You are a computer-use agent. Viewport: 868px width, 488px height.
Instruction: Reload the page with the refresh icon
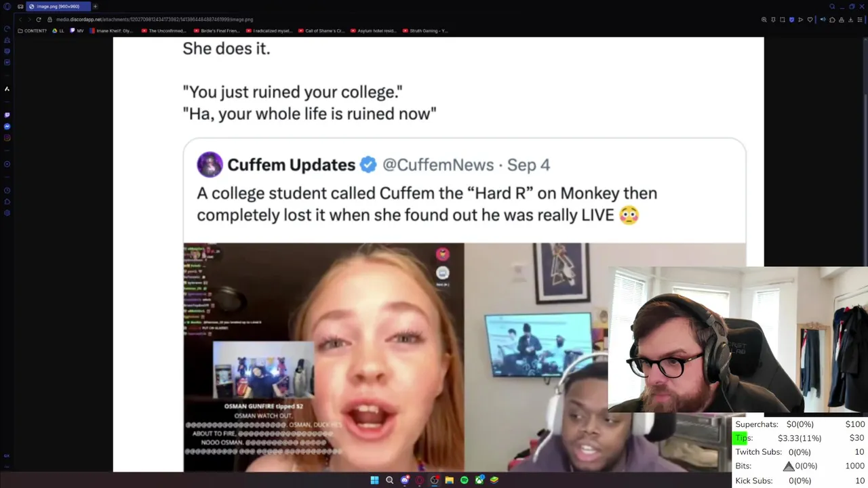click(39, 20)
